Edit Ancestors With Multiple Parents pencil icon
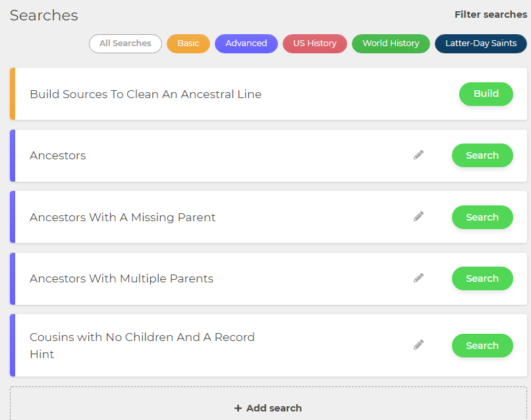This screenshot has height=420, width=531. pyautogui.click(x=418, y=278)
